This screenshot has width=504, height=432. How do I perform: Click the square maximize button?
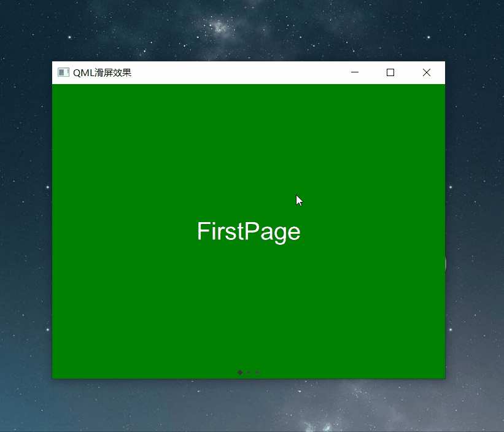[390, 72]
